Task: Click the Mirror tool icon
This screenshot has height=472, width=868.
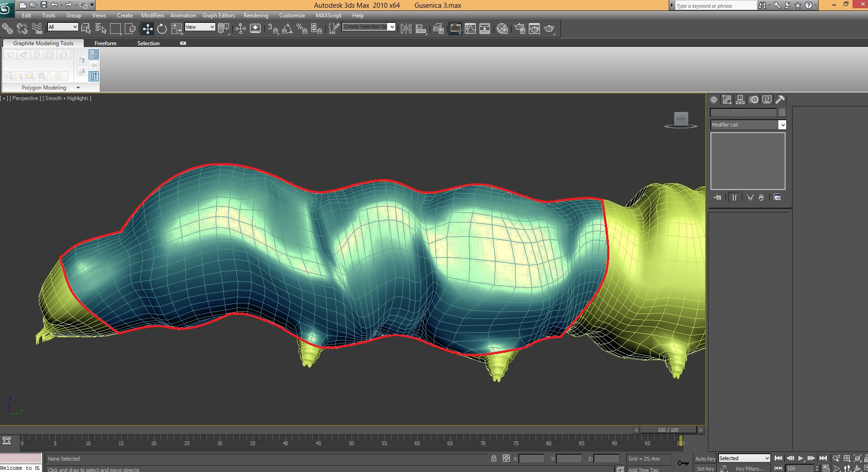Action: (405, 29)
